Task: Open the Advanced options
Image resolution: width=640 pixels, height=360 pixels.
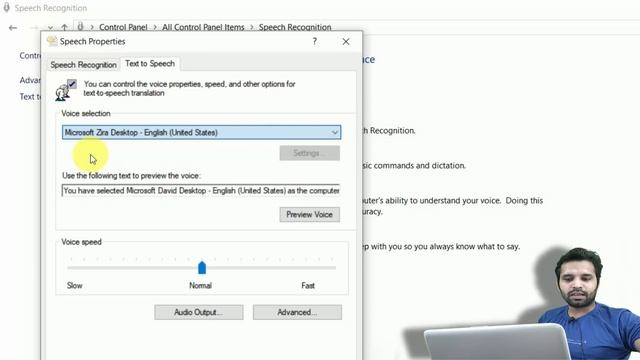Action: 297,312
